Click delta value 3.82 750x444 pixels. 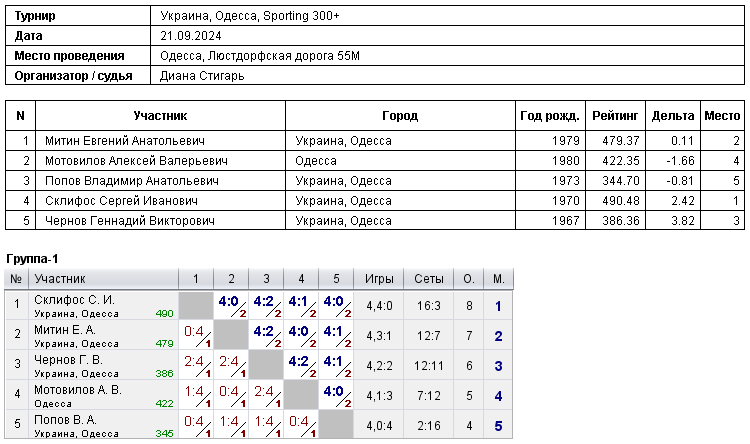tap(683, 221)
